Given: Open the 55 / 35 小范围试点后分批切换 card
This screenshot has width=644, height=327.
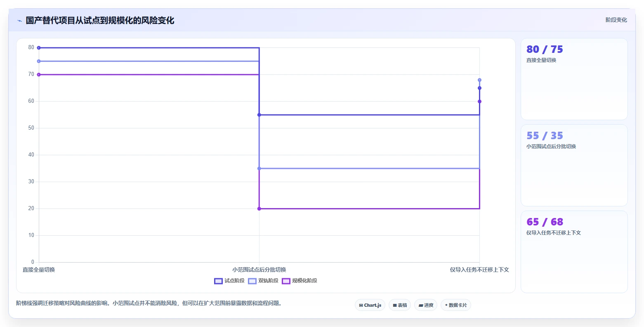Looking at the screenshot, I should click(574, 165).
